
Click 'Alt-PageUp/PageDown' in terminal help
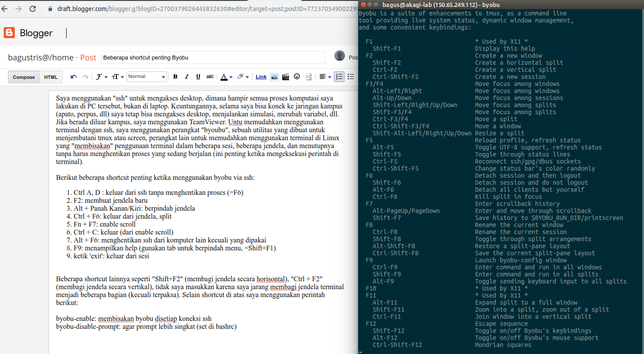tap(406, 211)
